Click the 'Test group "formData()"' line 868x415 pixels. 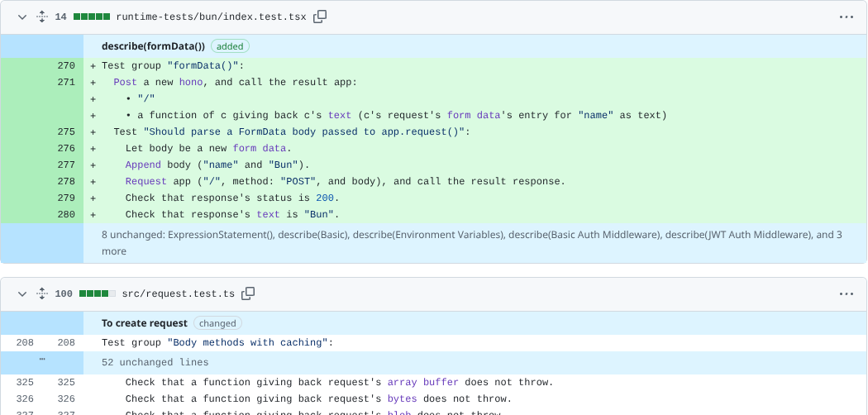[173, 66]
